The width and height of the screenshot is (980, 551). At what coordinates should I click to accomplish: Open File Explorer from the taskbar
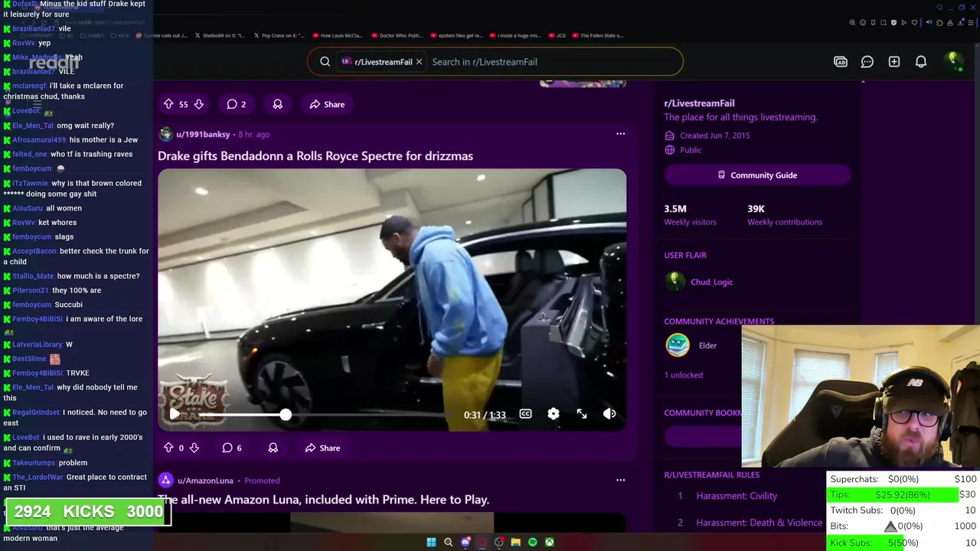(515, 542)
